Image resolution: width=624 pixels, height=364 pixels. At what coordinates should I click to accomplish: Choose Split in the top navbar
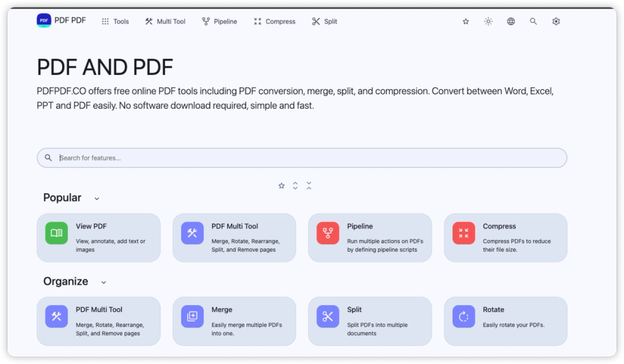(x=324, y=21)
